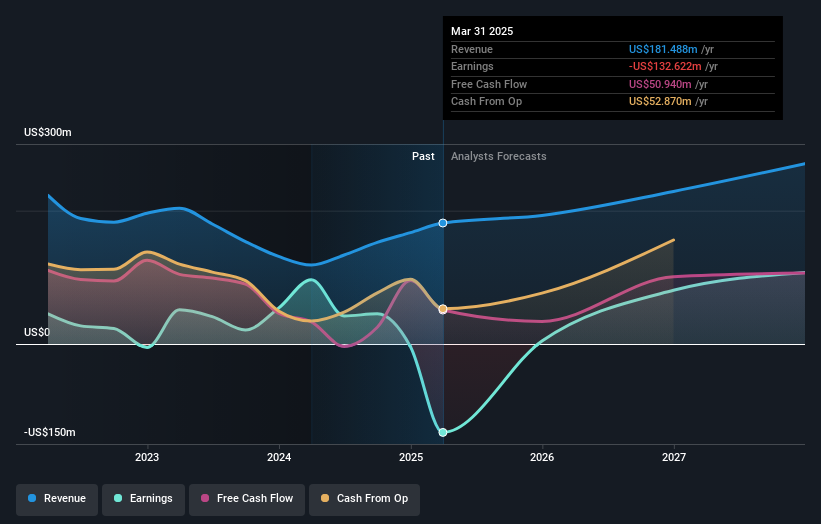Click the Free Cash Flow label in tooltip
This screenshot has height=524, width=821.
[489, 84]
